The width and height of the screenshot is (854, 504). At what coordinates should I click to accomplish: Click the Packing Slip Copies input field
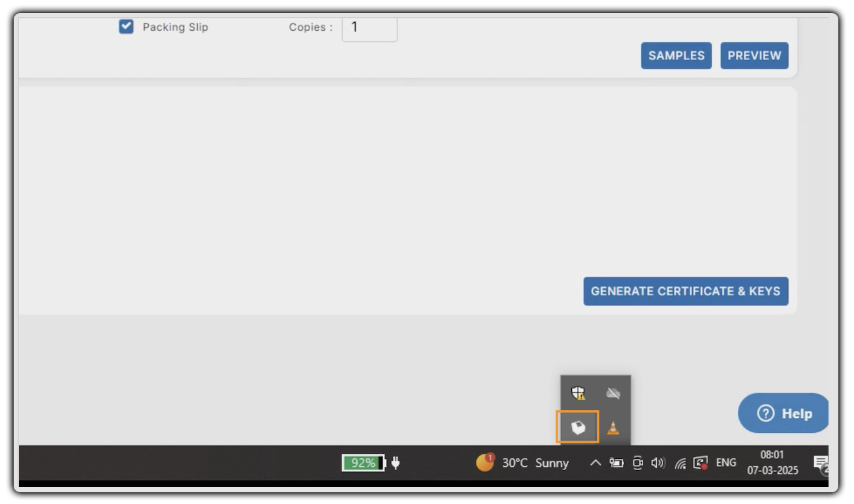(x=370, y=29)
